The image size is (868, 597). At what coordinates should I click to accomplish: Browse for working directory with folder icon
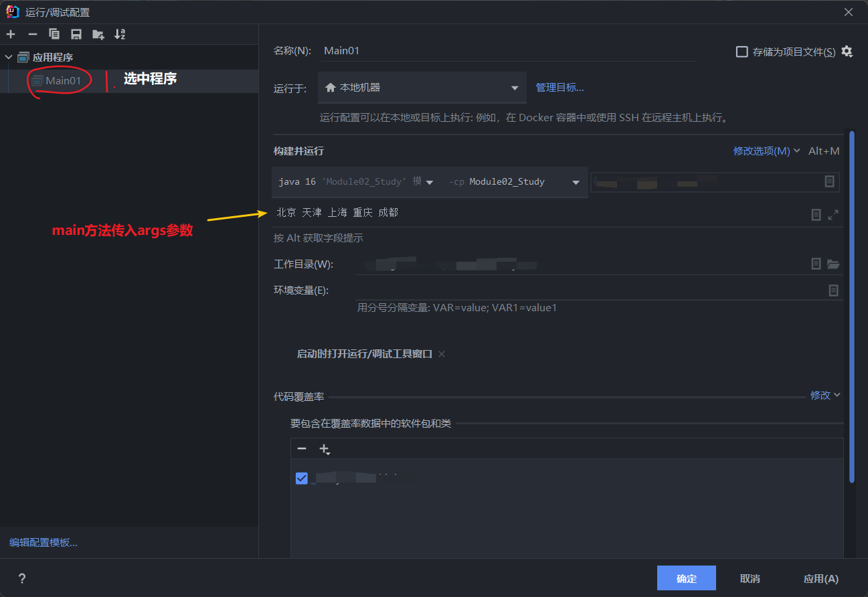point(833,264)
